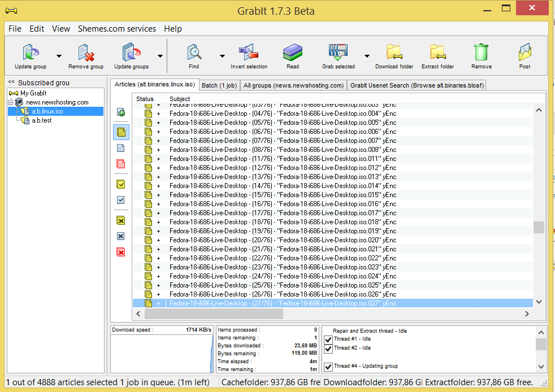The height and width of the screenshot is (392, 555).
Task: Click the Read books icon
Action: 293,53
